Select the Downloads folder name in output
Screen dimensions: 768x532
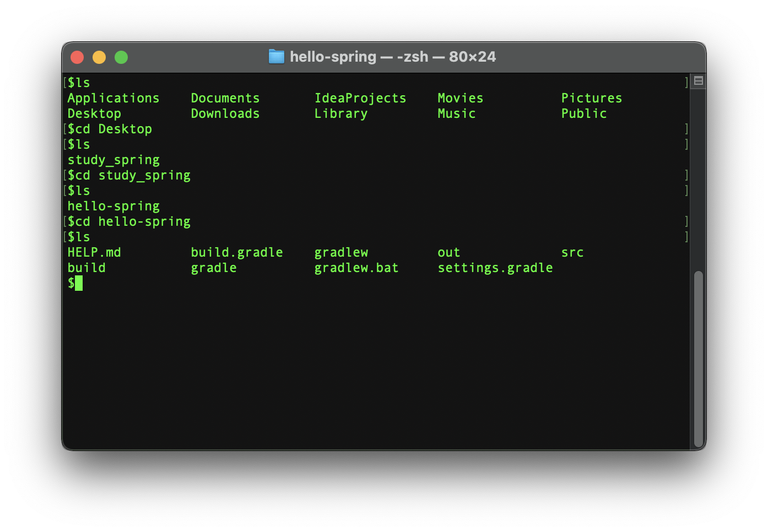(225, 113)
